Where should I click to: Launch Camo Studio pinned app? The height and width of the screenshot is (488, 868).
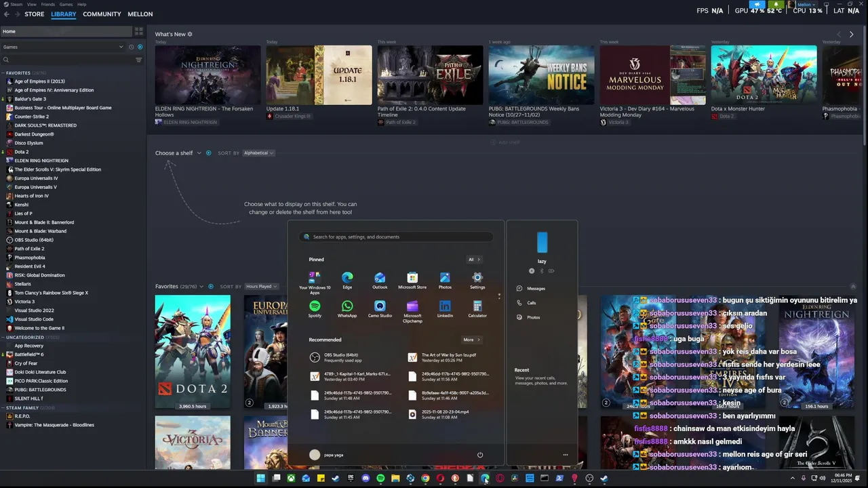coord(380,309)
